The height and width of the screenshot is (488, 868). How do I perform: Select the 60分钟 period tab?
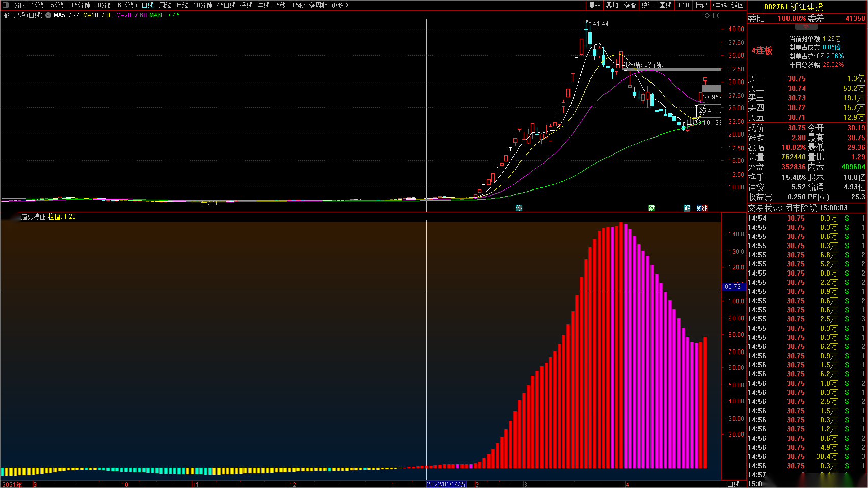[127, 5]
